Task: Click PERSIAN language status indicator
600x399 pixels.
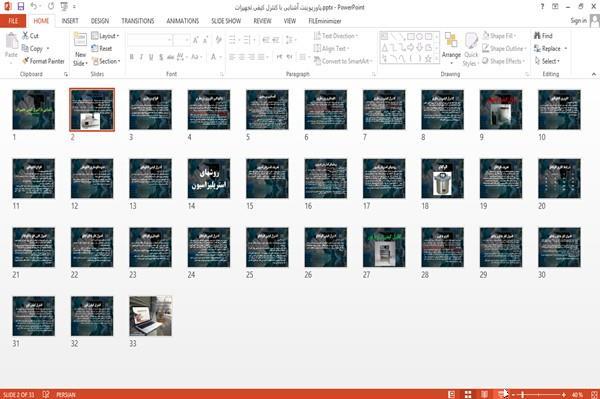Action: [66, 394]
